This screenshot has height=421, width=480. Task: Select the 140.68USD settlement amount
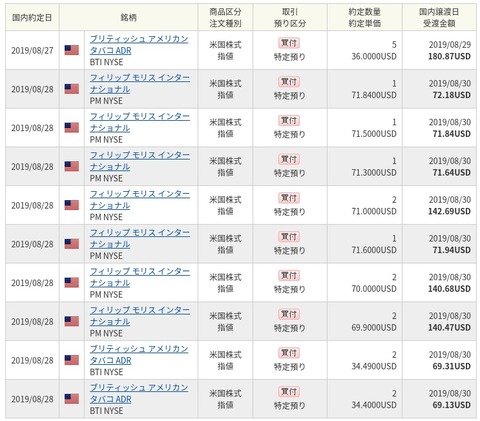coord(449,289)
